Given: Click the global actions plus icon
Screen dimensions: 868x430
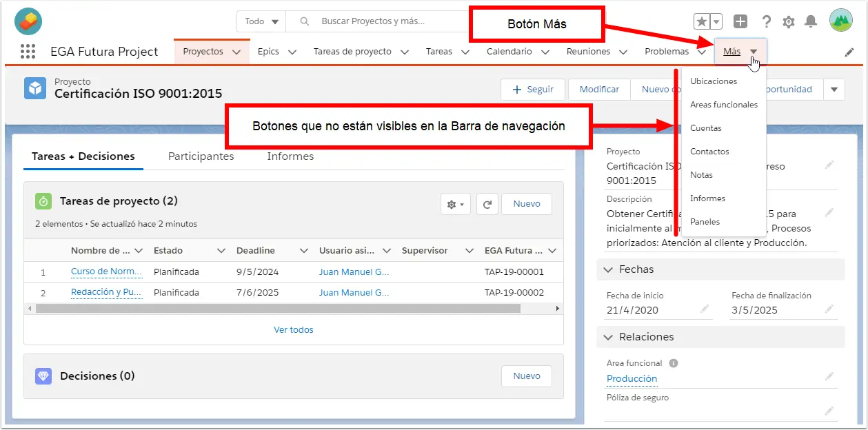Looking at the screenshot, I should [740, 21].
